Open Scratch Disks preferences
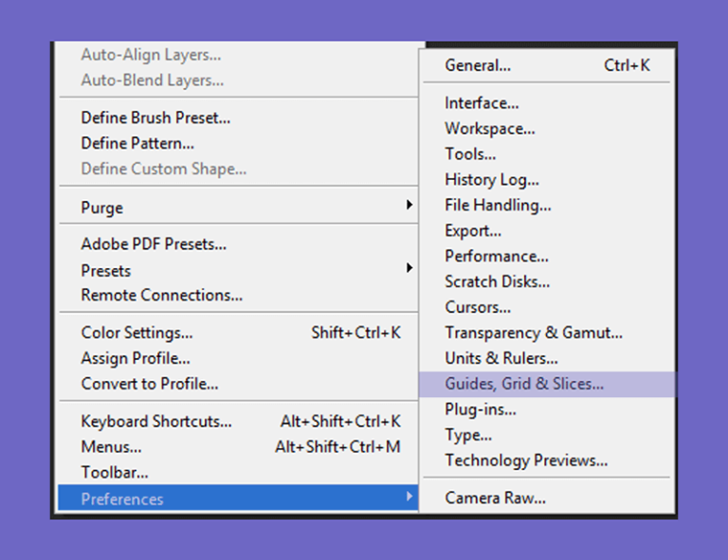This screenshot has height=560, width=728. point(547,281)
